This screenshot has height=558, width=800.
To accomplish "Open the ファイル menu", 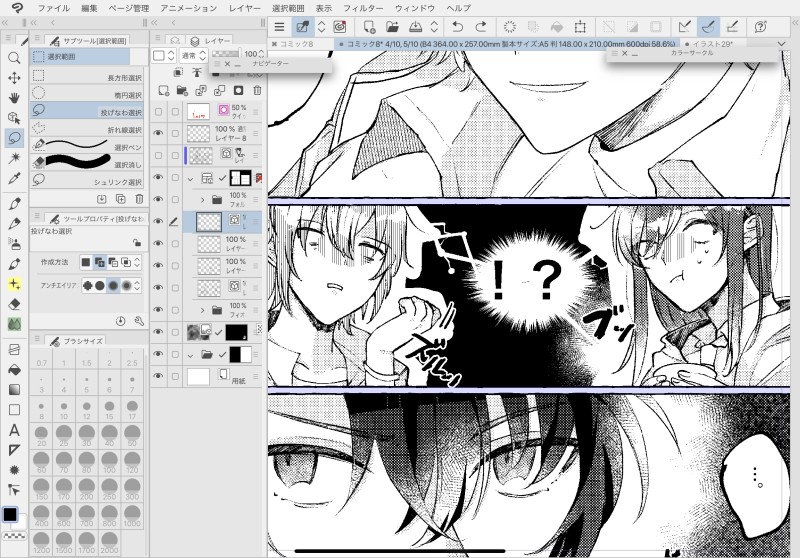I will pyautogui.click(x=54, y=8).
